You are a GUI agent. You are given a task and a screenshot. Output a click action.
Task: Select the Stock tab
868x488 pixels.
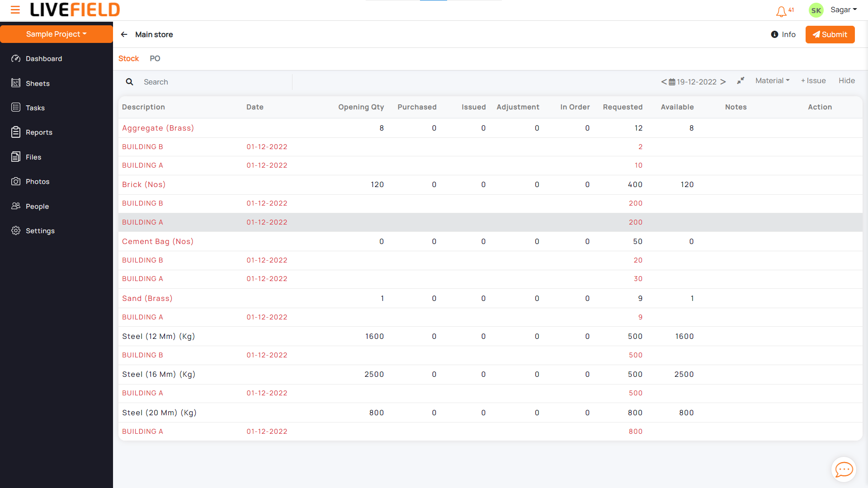coord(128,58)
